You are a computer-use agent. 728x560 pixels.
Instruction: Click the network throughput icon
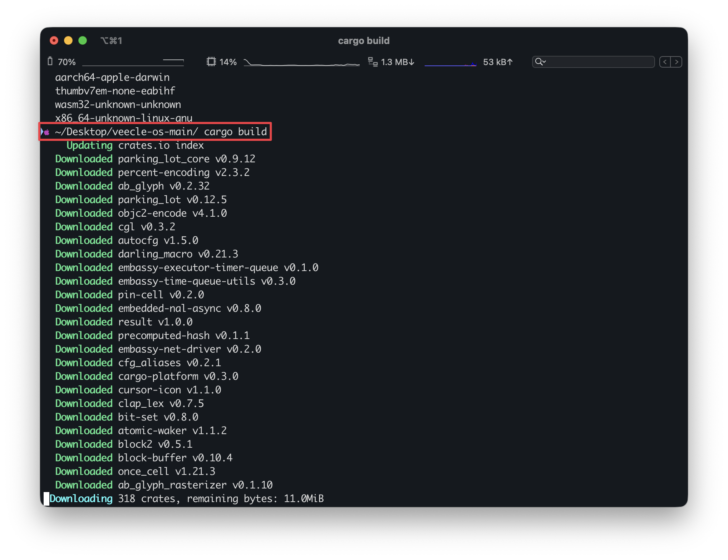tap(373, 62)
